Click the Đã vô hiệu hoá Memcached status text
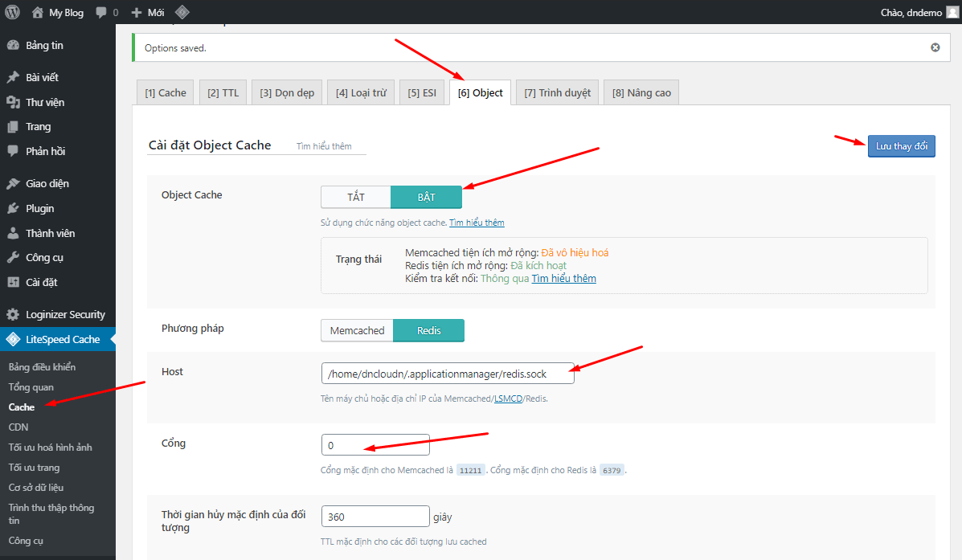Image resolution: width=962 pixels, height=560 pixels. pyautogui.click(x=575, y=253)
